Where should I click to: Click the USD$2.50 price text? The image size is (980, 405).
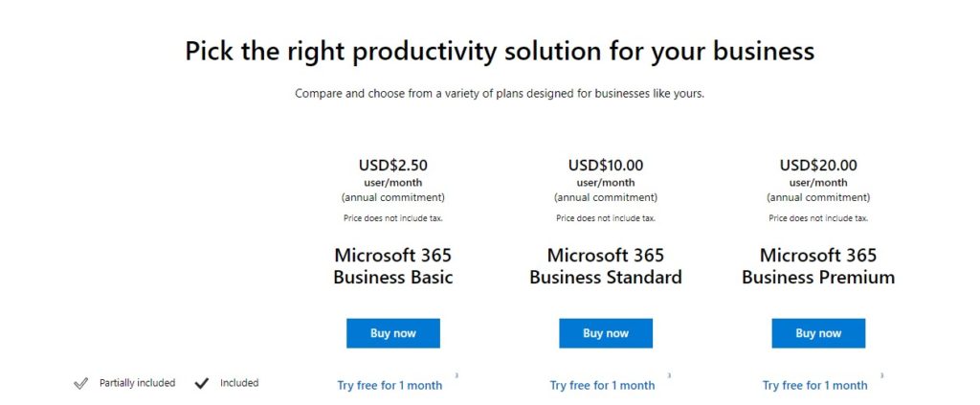pos(393,166)
